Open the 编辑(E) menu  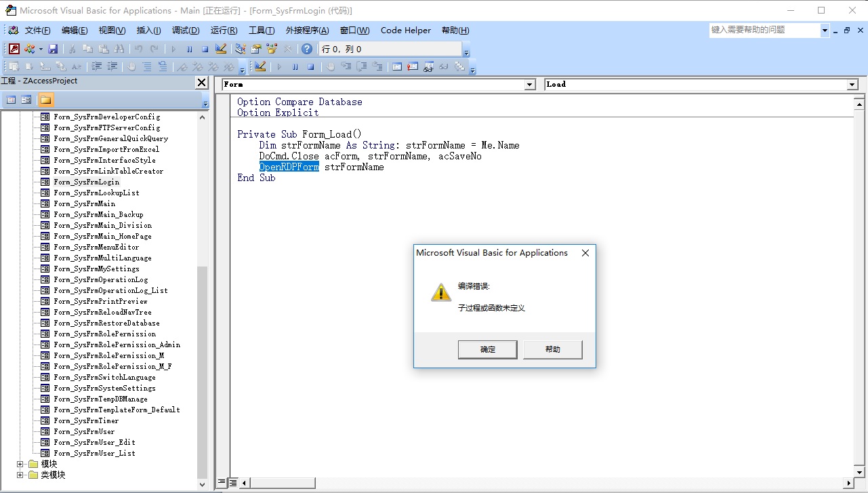point(75,31)
